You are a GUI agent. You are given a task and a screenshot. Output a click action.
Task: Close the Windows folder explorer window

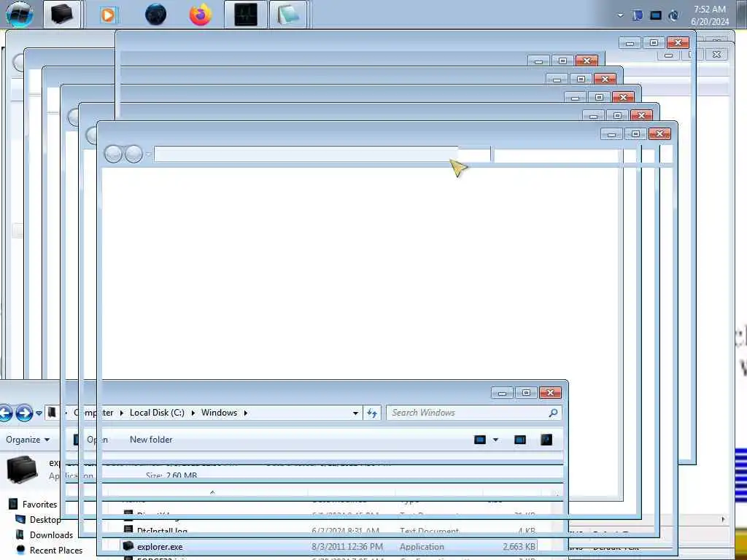point(550,393)
